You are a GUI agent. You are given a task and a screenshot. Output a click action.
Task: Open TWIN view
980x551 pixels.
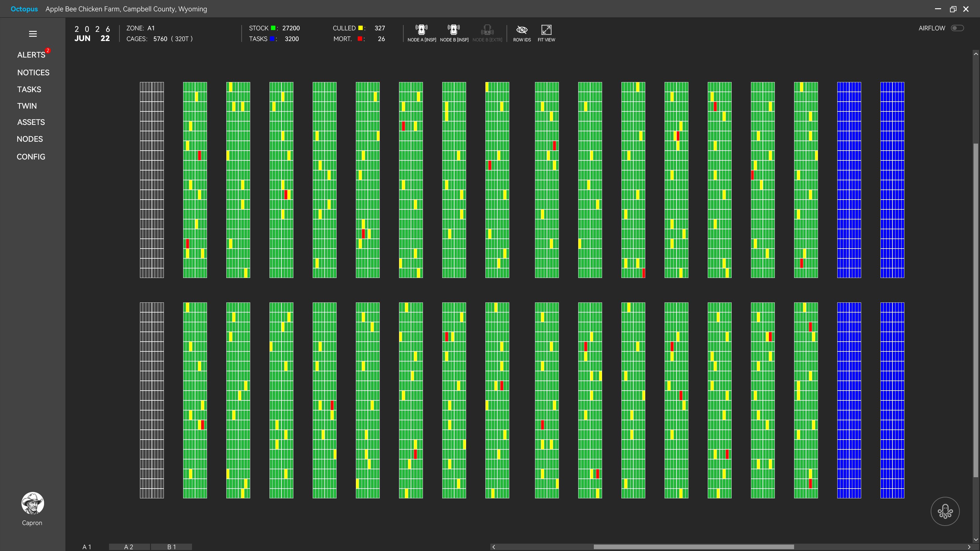[27, 106]
